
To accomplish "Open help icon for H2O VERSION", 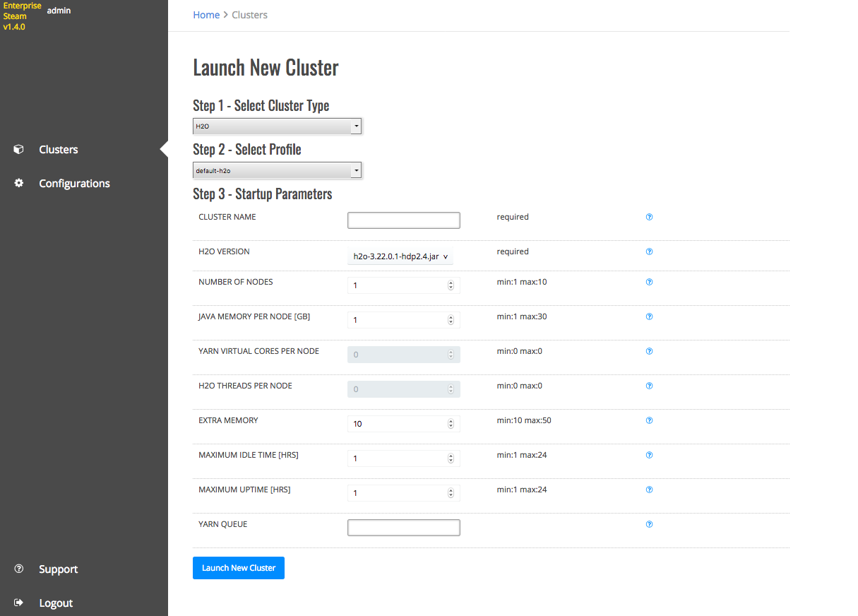I will click(649, 251).
